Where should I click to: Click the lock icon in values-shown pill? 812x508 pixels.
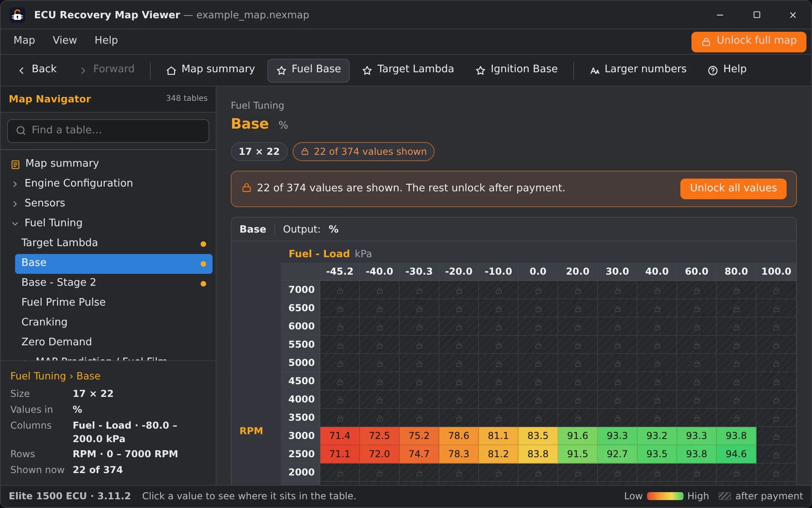[x=304, y=152]
